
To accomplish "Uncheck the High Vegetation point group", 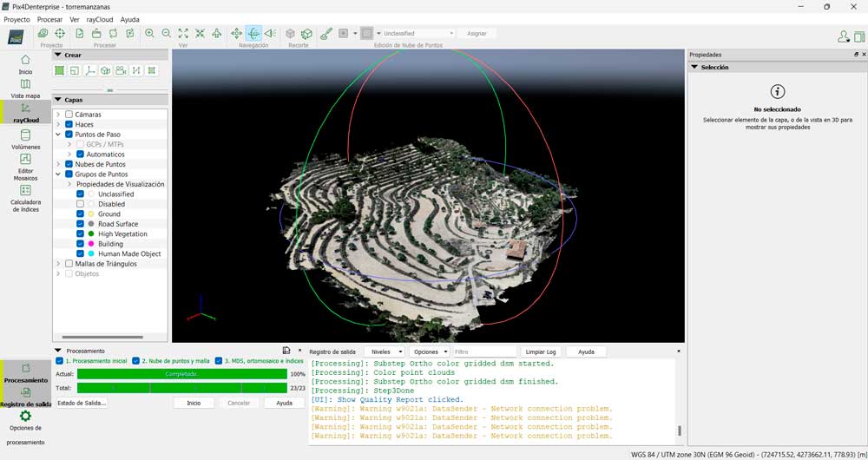I will (80, 234).
